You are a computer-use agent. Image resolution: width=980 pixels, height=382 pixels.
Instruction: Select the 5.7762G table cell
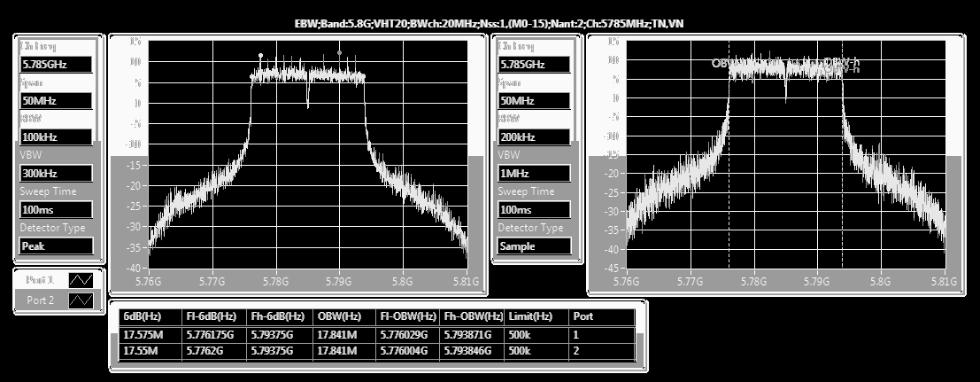click(214, 351)
